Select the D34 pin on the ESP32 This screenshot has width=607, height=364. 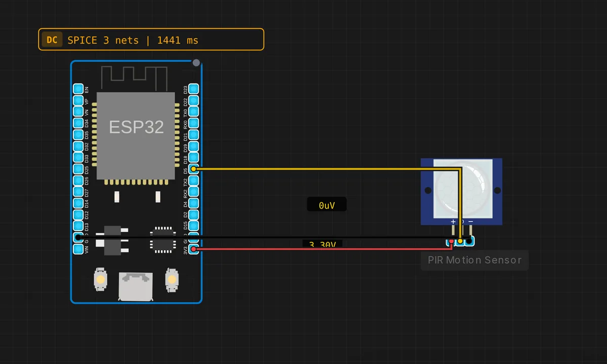coord(78,123)
